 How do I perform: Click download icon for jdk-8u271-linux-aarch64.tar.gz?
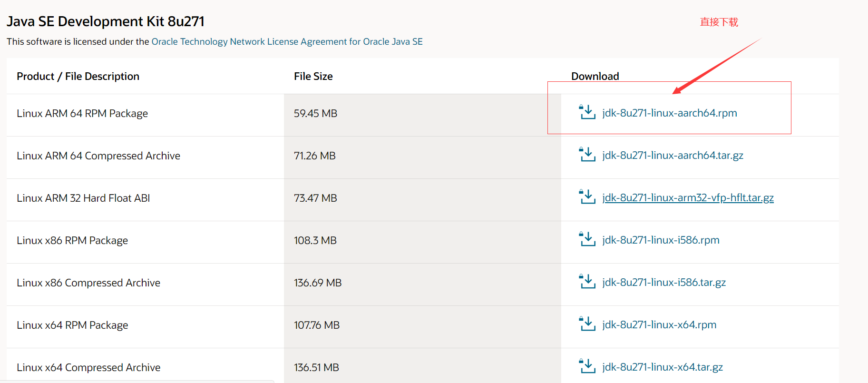pyautogui.click(x=587, y=155)
